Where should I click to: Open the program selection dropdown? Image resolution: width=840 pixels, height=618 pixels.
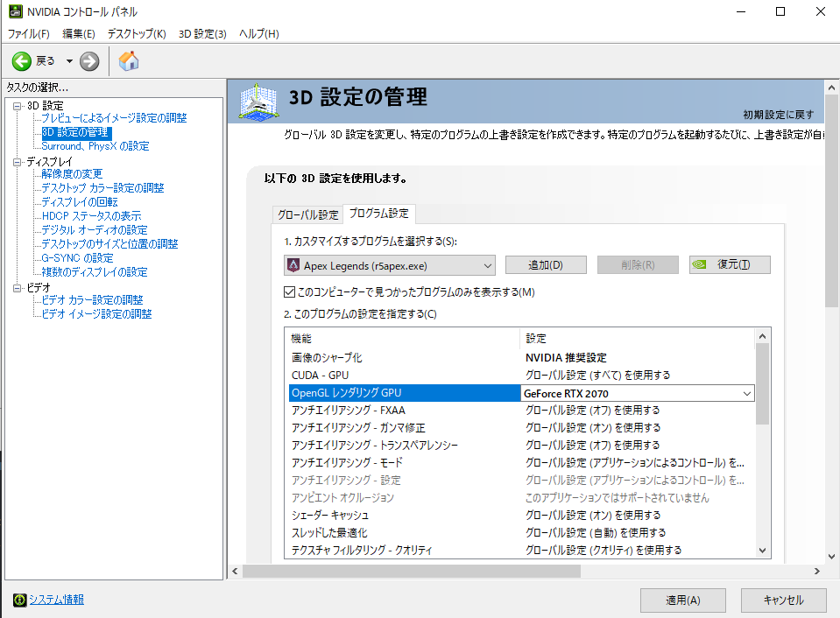pos(486,264)
